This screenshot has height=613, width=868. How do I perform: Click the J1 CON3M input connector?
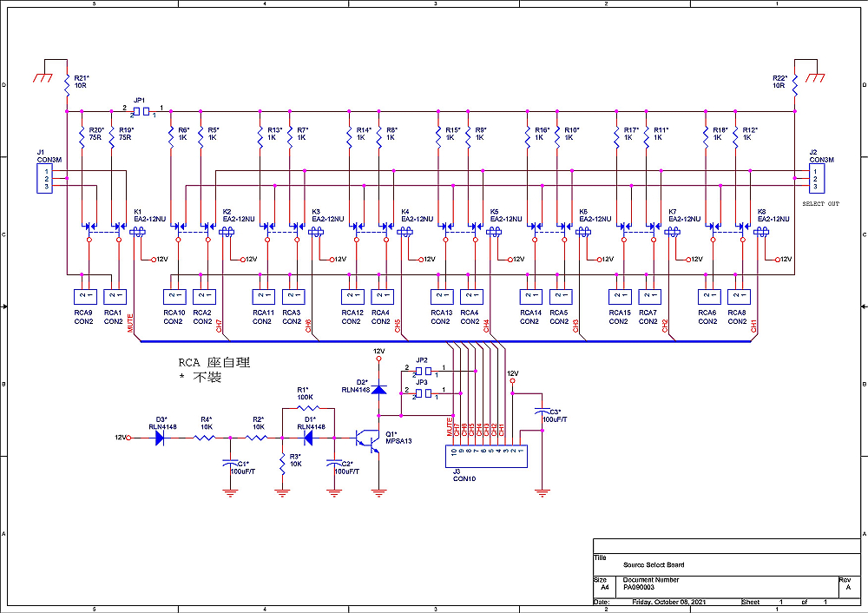coord(42,179)
